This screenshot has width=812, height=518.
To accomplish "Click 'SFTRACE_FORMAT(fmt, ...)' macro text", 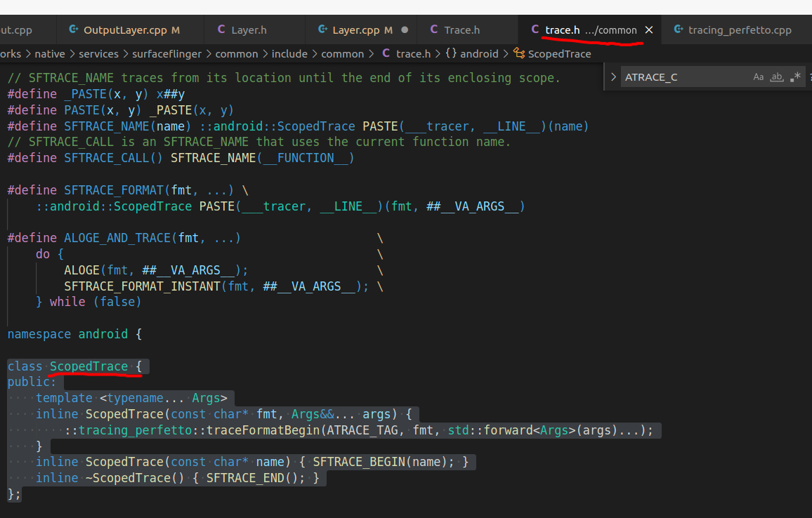I will coord(149,190).
